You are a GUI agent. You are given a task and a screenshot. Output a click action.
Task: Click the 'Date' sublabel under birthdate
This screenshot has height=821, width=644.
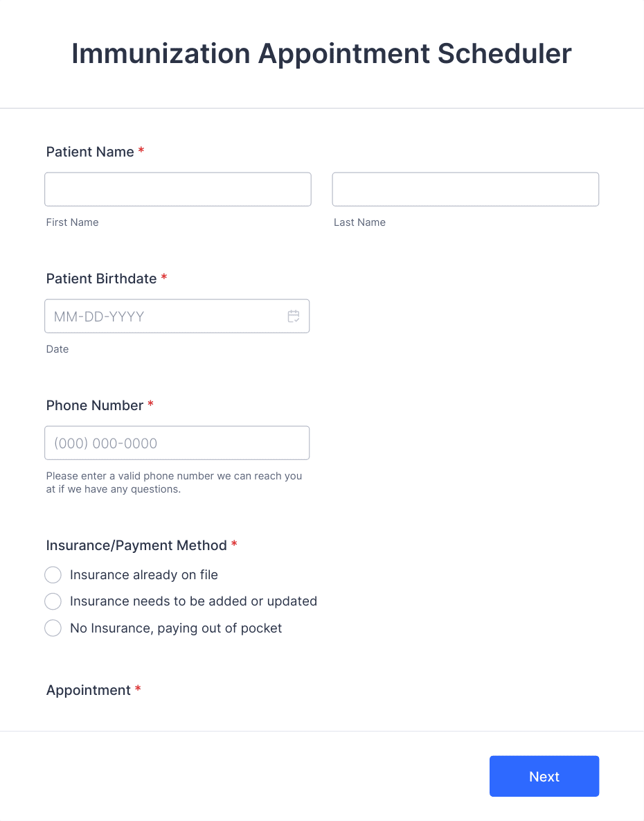click(x=57, y=349)
